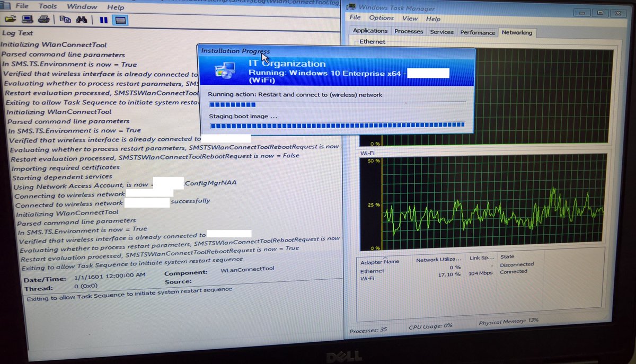Click the '17.10 %' network utilization cell
The width and height of the screenshot is (636, 364).
click(449, 274)
